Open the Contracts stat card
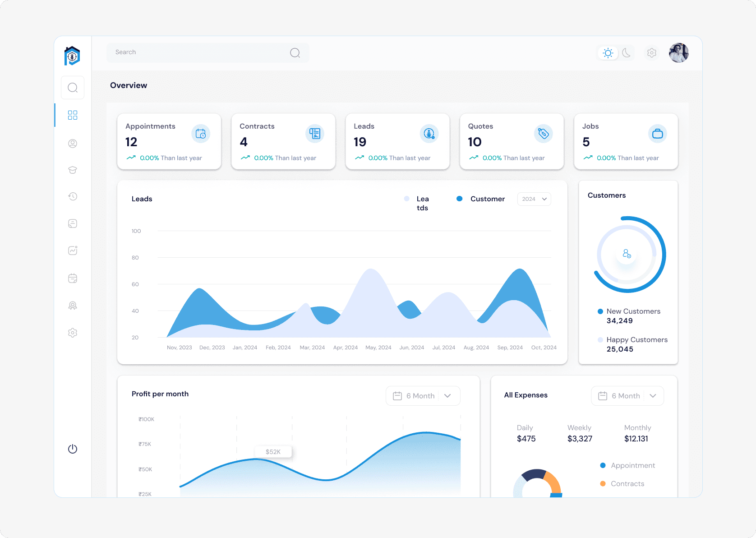 coord(283,141)
